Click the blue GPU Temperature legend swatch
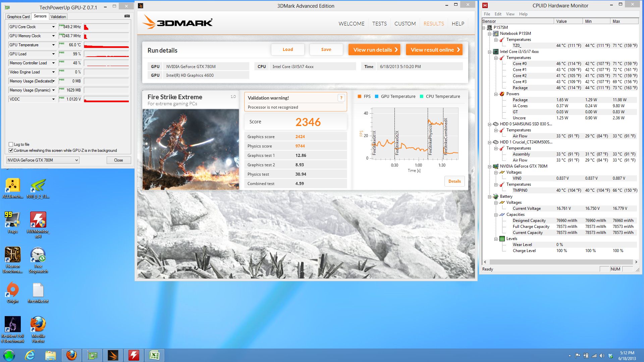The image size is (644, 362). click(x=377, y=97)
